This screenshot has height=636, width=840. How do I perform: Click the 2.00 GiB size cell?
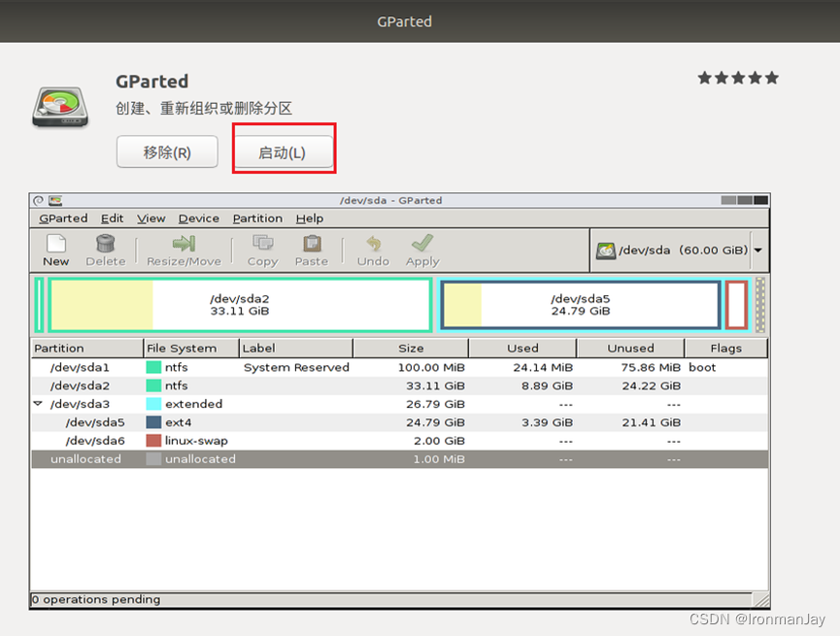(439, 441)
